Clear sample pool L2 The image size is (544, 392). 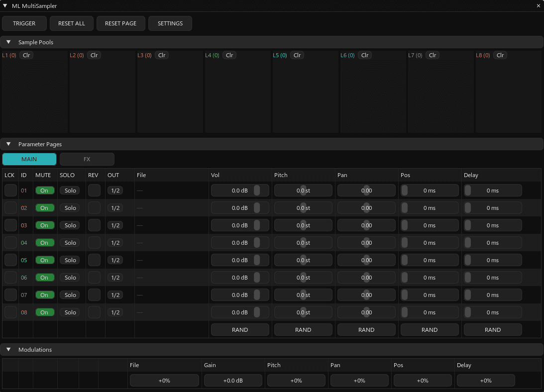[x=94, y=55]
